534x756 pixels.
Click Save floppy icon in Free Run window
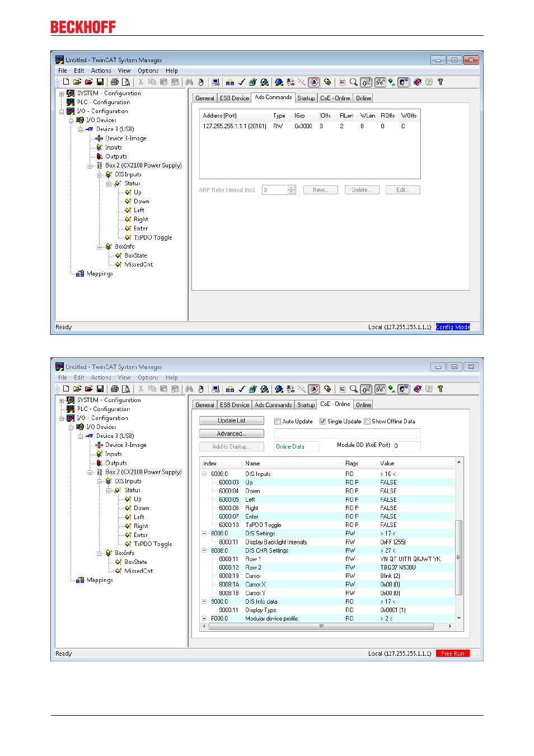coord(100,389)
